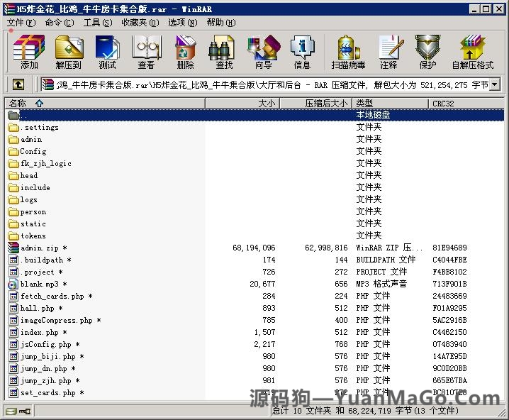
Task: Select the static folder name
Action: [x=33, y=223]
